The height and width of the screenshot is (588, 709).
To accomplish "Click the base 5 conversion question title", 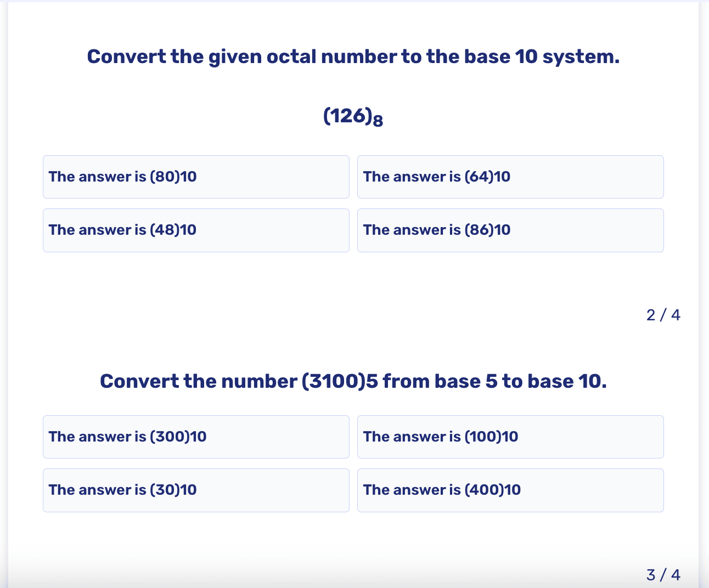I will [x=353, y=381].
